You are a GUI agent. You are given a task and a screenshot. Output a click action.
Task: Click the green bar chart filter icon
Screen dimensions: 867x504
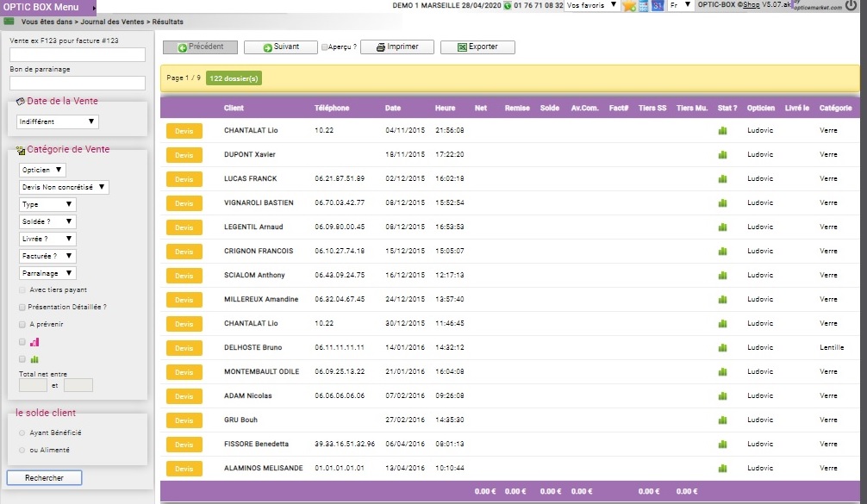(34, 359)
